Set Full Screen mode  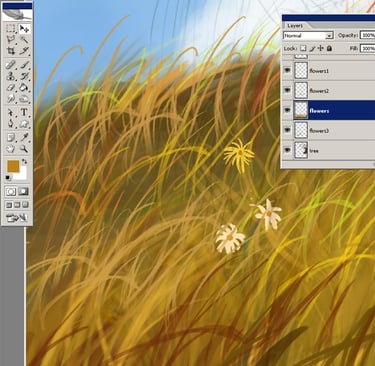click(x=25, y=205)
